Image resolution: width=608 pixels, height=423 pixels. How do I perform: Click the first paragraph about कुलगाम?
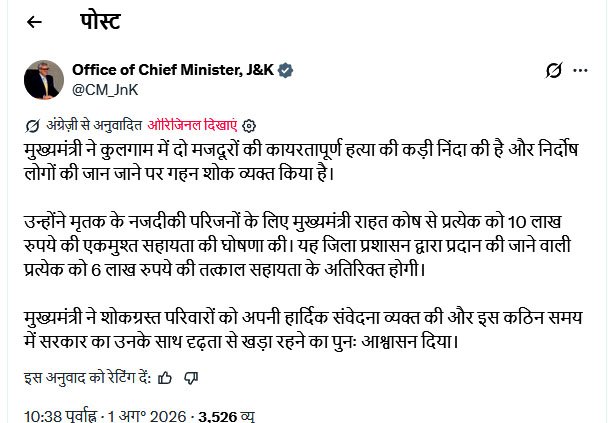[301, 161]
